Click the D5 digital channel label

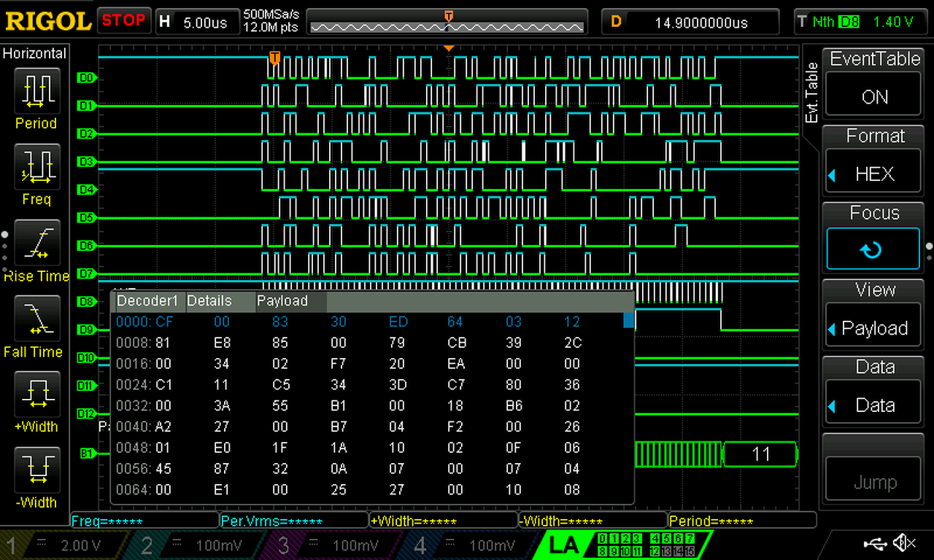coord(86,217)
